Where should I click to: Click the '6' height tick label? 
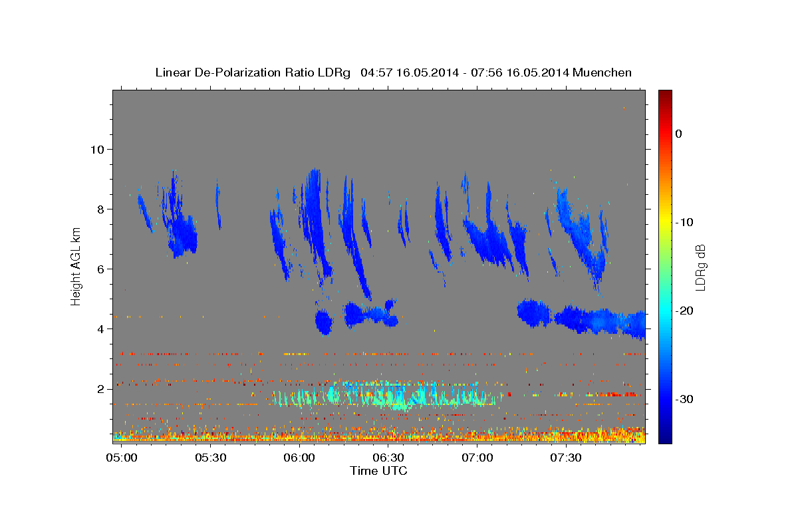point(100,269)
